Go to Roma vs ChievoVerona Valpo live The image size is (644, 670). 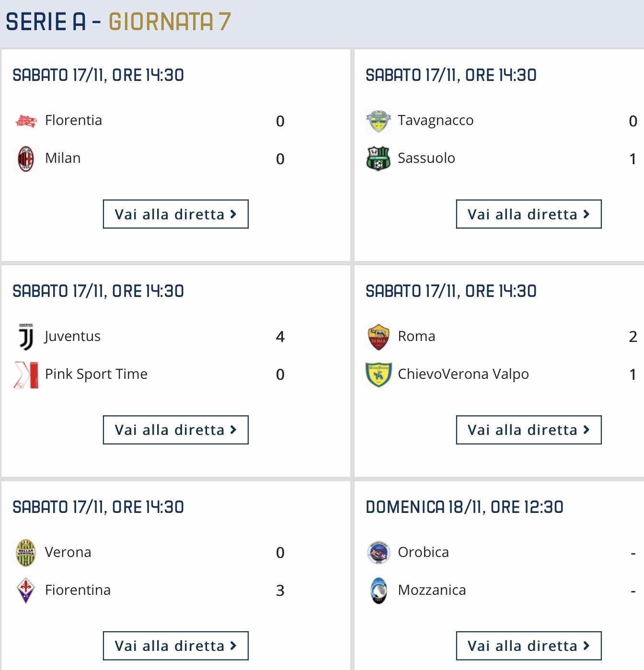pyautogui.click(x=529, y=430)
